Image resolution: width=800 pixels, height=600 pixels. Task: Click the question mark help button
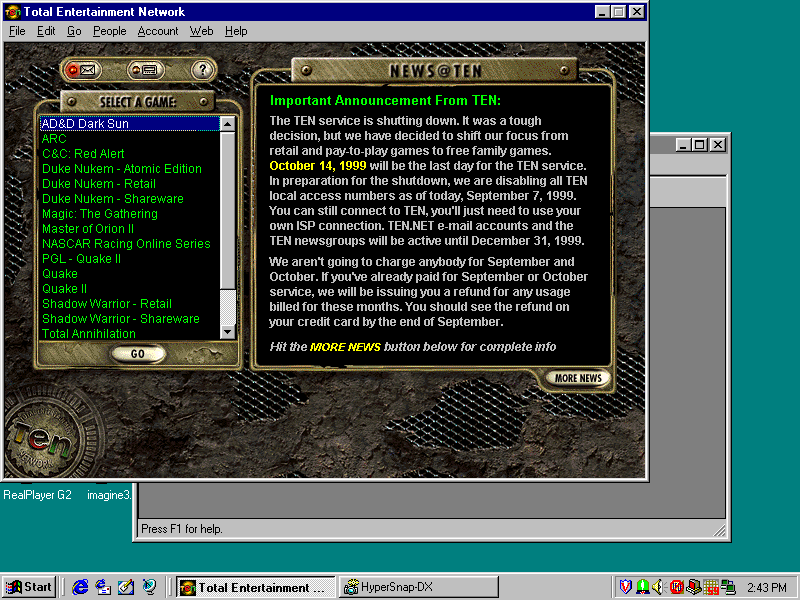coord(203,70)
